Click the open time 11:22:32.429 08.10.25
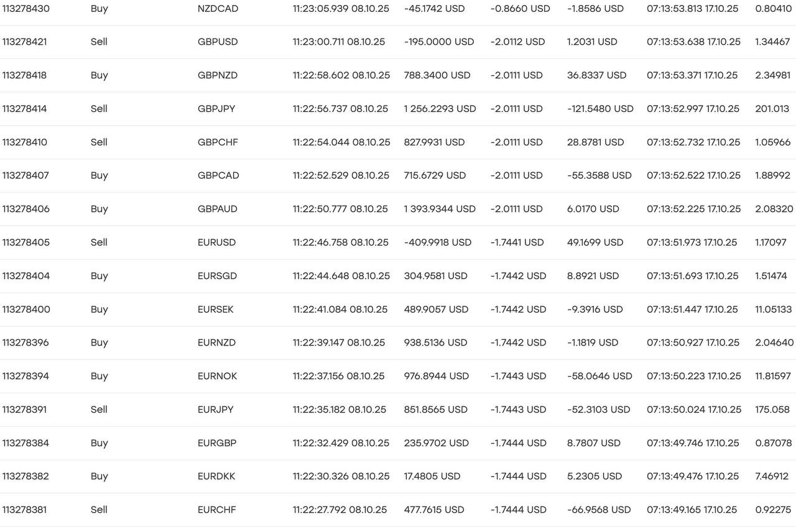This screenshot has height=532, width=796. (x=341, y=443)
